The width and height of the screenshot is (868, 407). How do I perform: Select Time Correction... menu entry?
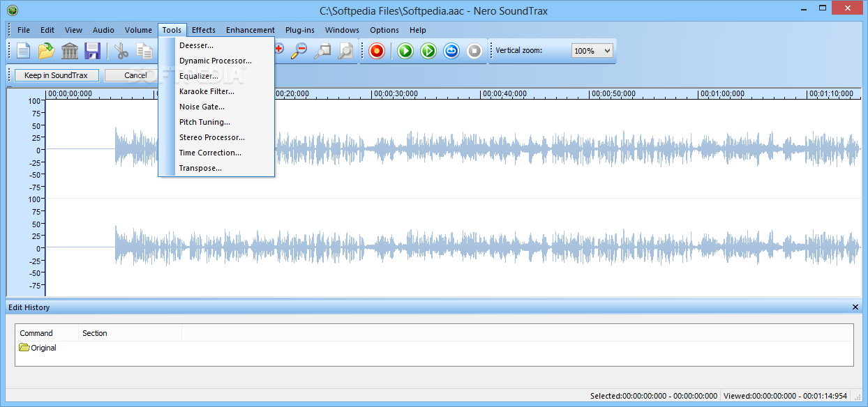coord(216,153)
